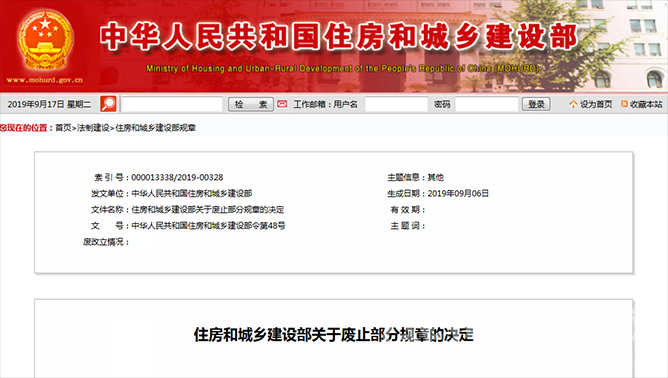This screenshot has width=668, height=378.
Task: Open the 收藏本站 link
Action: [x=646, y=104]
